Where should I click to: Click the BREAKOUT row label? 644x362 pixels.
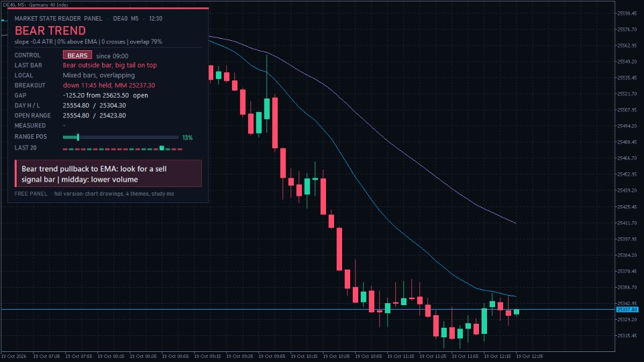click(30, 85)
